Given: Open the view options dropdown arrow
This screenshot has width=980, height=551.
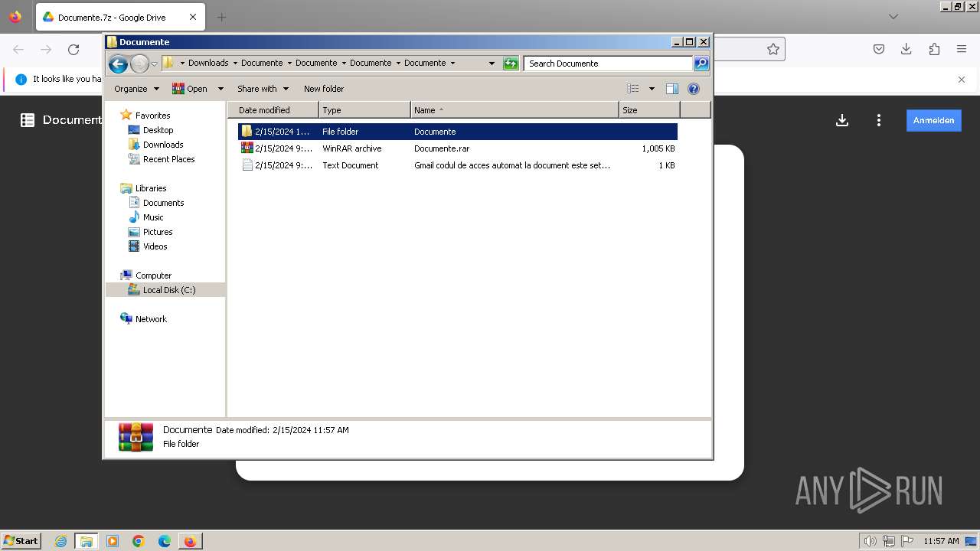Looking at the screenshot, I should pos(652,89).
